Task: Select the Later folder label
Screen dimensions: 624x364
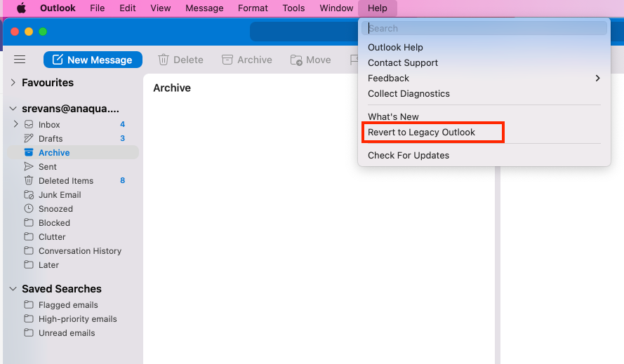Action: point(48,265)
